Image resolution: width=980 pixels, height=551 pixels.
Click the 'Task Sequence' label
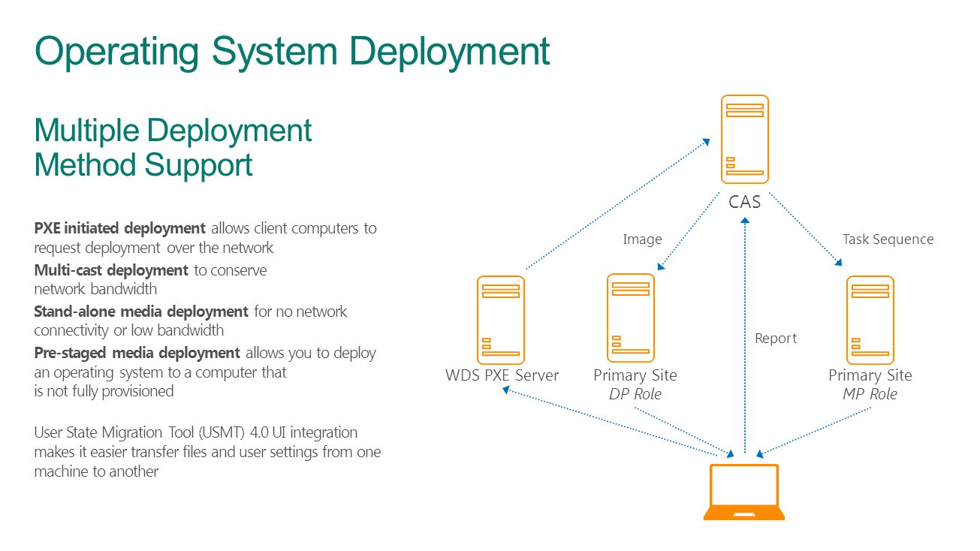[888, 239]
